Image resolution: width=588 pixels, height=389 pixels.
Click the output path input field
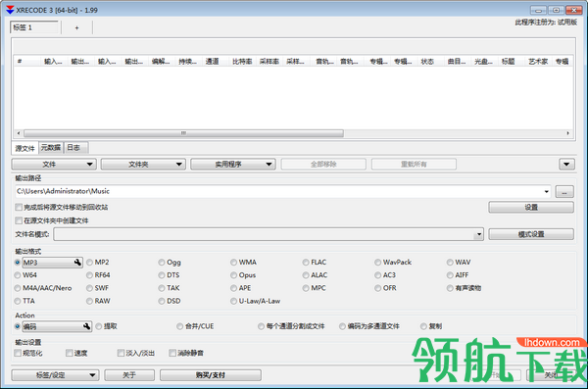(283, 192)
